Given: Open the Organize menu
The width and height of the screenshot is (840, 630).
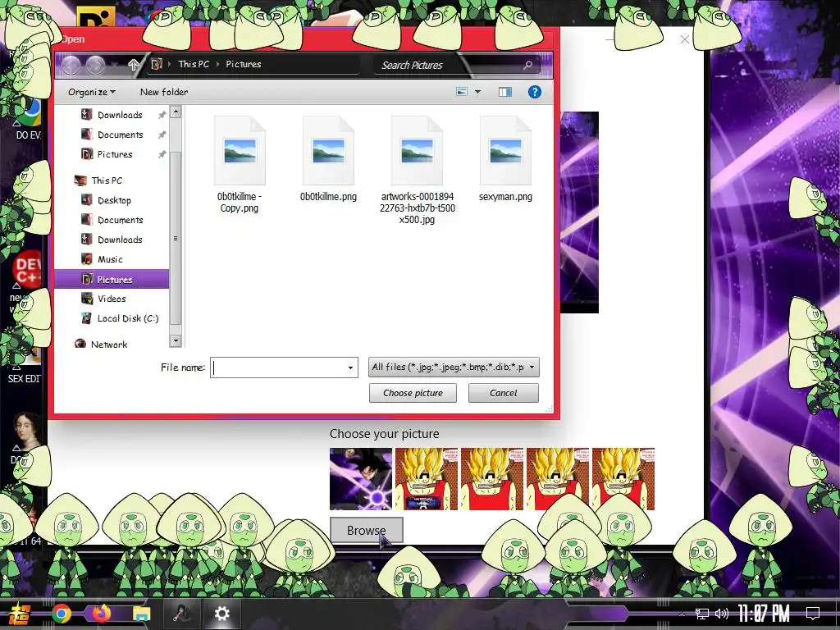Looking at the screenshot, I should pyautogui.click(x=92, y=92).
